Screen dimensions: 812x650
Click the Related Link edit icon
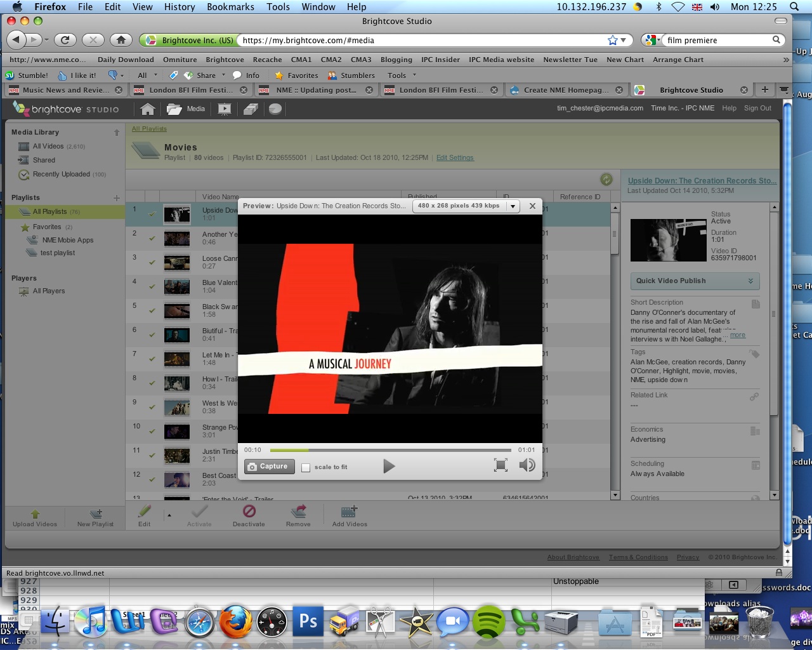click(x=754, y=397)
